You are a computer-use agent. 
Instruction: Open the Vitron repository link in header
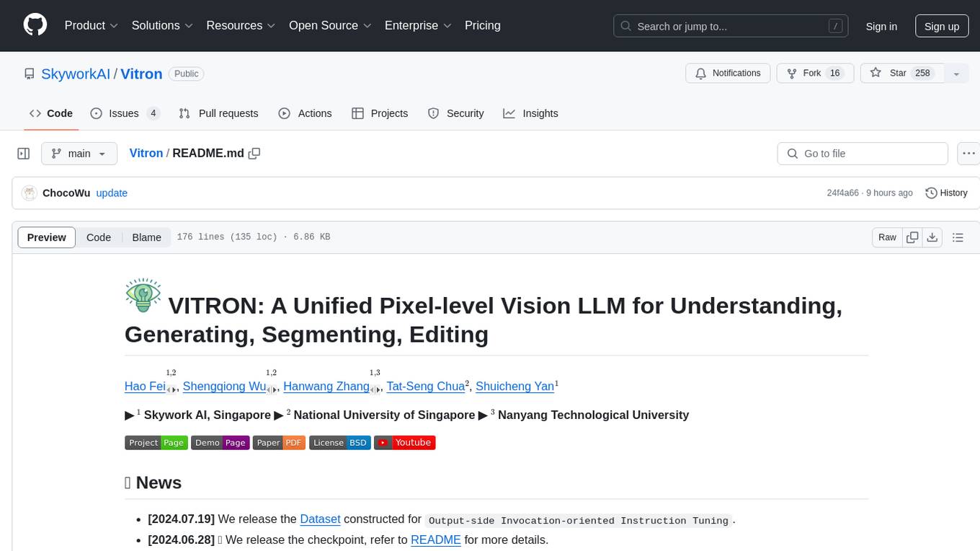(141, 74)
